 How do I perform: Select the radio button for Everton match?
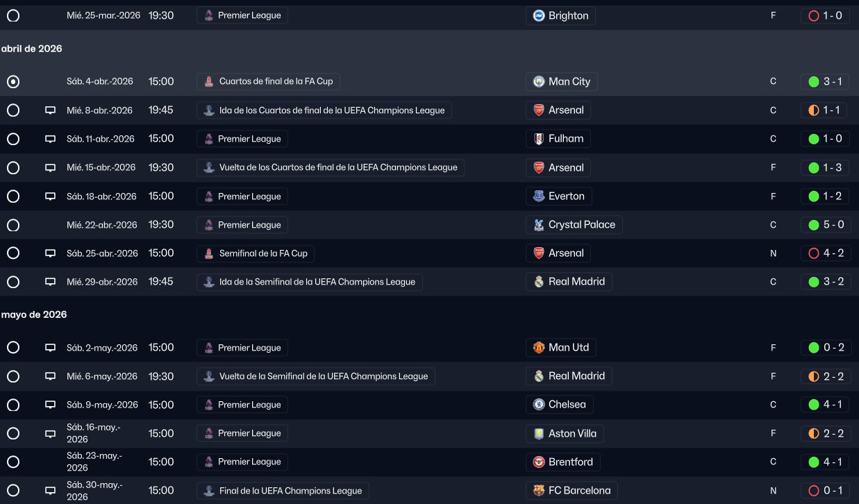(13, 196)
